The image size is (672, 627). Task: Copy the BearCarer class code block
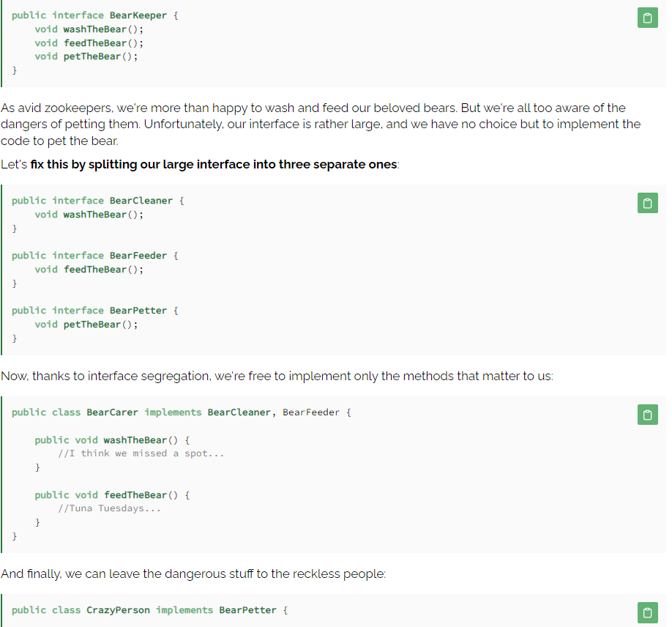click(x=647, y=415)
